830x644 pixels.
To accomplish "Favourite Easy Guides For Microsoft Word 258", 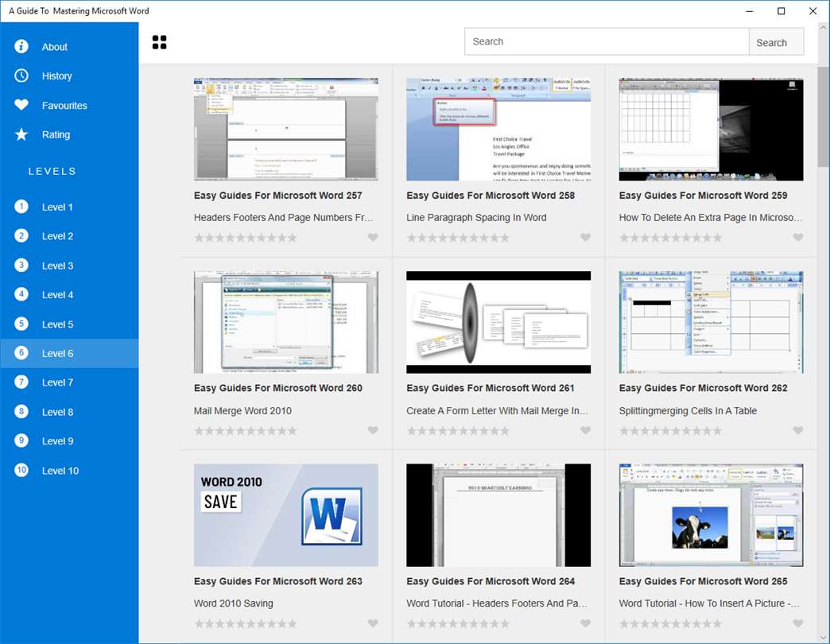I will coord(585,237).
